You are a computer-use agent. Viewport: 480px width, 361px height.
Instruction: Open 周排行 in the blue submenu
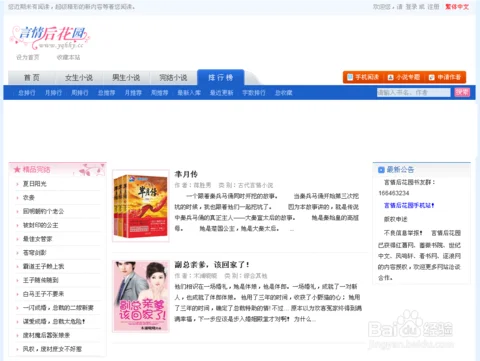pos(80,93)
